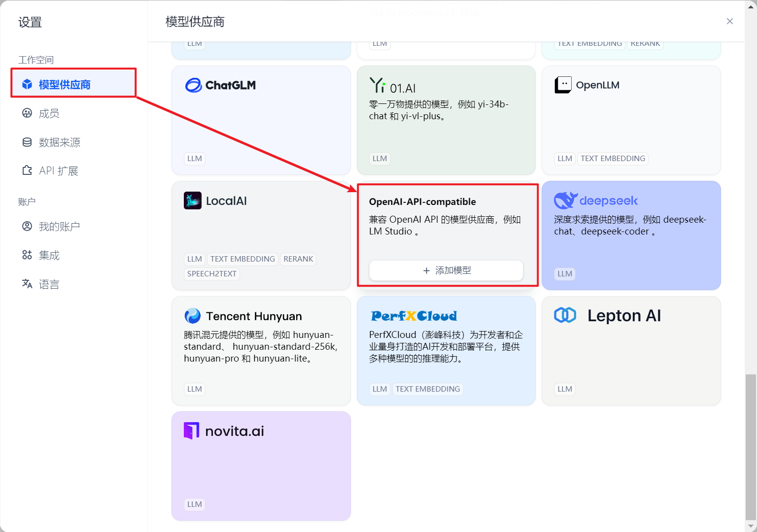Click the 语言 translation icon in sidebar

click(x=27, y=284)
